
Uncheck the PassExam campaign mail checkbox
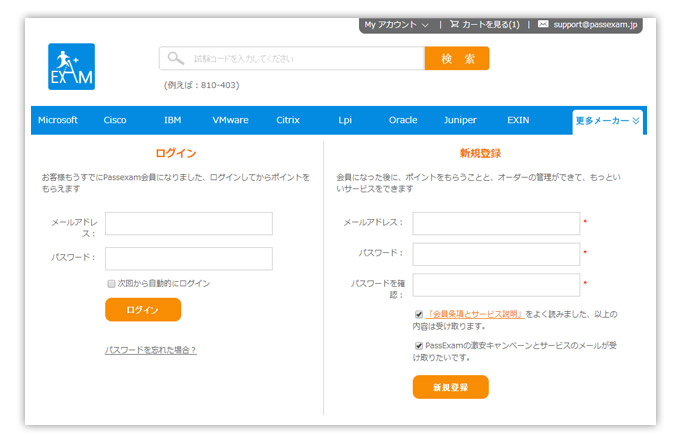[x=419, y=346]
